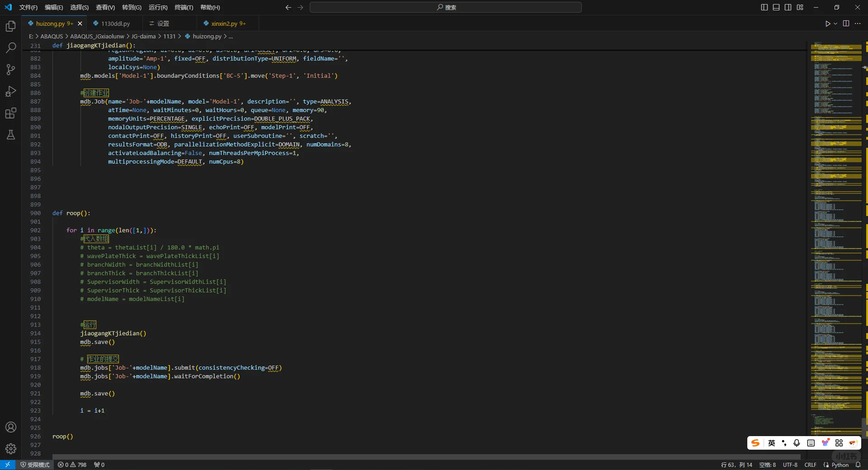Open the Search view in activity bar
This screenshot has height=470, width=868.
tap(11, 48)
